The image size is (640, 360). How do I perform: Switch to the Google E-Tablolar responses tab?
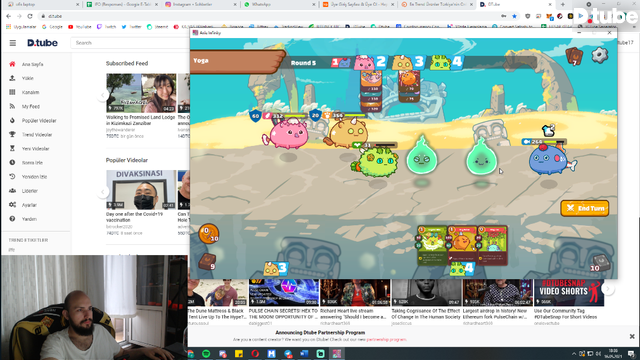coord(122,4)
